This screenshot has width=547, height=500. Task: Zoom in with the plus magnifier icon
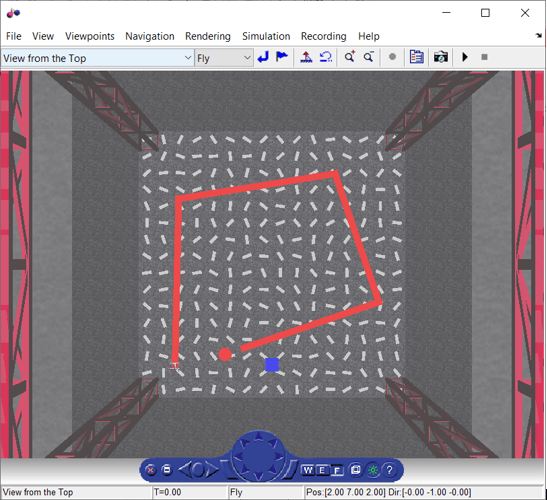350,57
